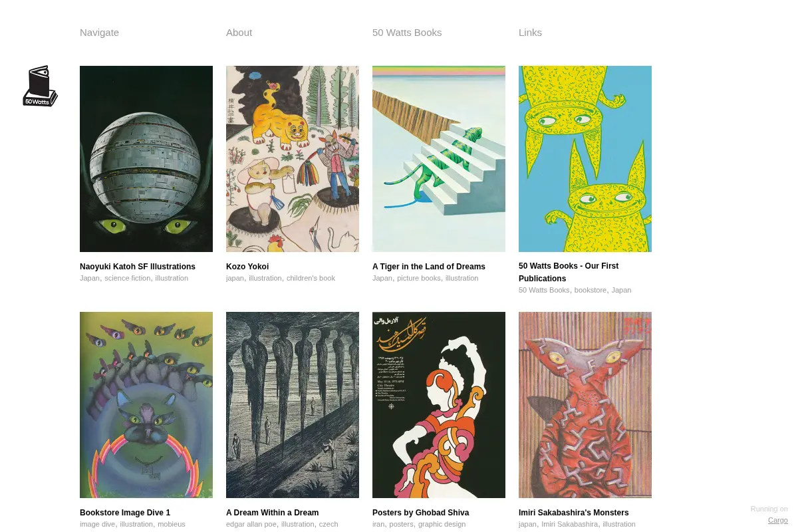Click the 50 Watts book logo icon
The height and width of the screenshot is (532, 798).
pos(40,86)
